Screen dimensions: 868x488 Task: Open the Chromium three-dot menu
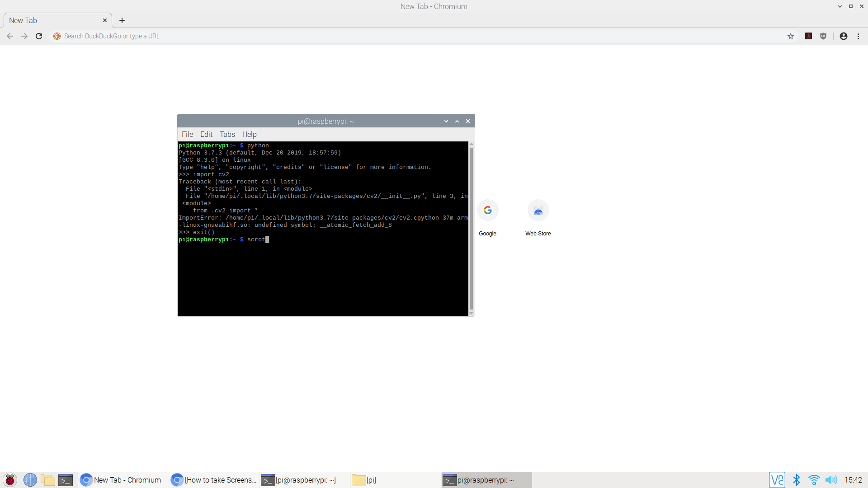pyautogui.click(x=859, y=36)
